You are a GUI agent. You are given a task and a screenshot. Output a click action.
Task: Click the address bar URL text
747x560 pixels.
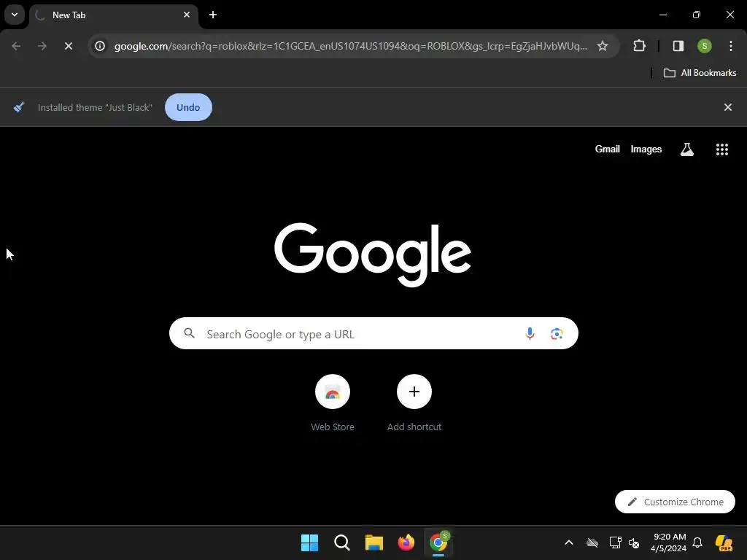pos(351,46)
